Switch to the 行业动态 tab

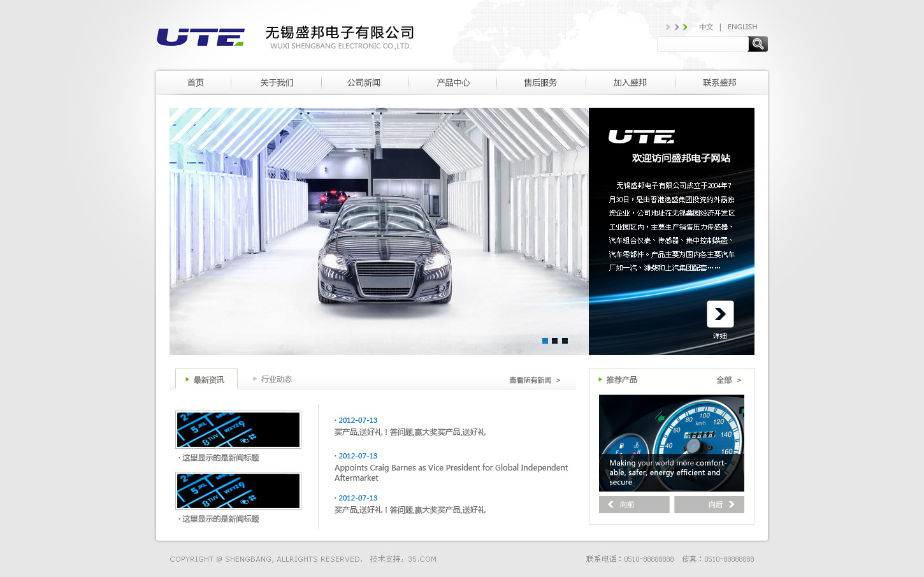(x=276, y=379)
